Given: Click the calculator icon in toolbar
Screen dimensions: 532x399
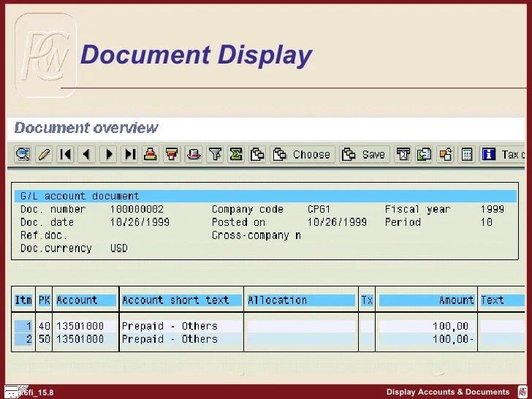Looking at the screenshot, I should point(467,154).
